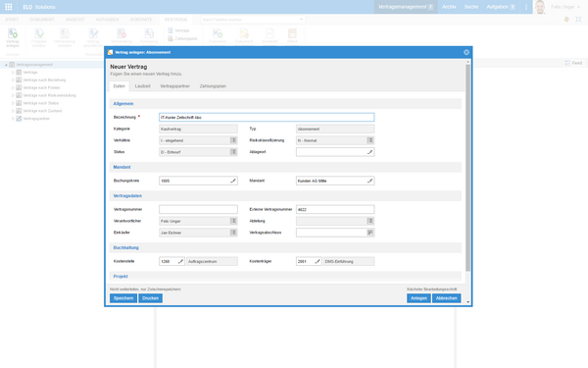Screen dimensions: 588x368
Task: Open the AUFGABEN ribbon tab
Action: [x=107, y=20]
